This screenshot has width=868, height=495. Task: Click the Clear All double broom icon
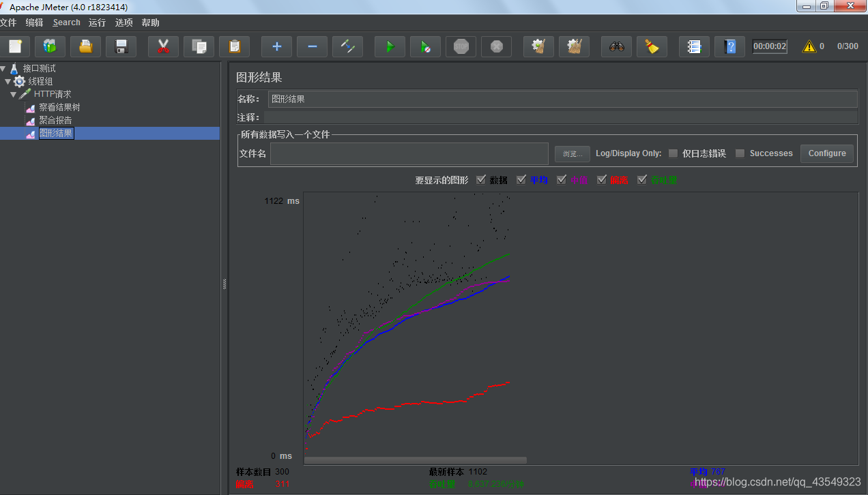[574, 46]
